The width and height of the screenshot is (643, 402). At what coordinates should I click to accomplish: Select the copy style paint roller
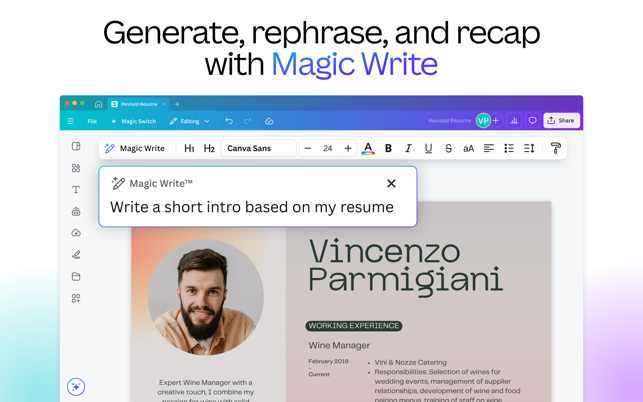click(x=556, y=148)
